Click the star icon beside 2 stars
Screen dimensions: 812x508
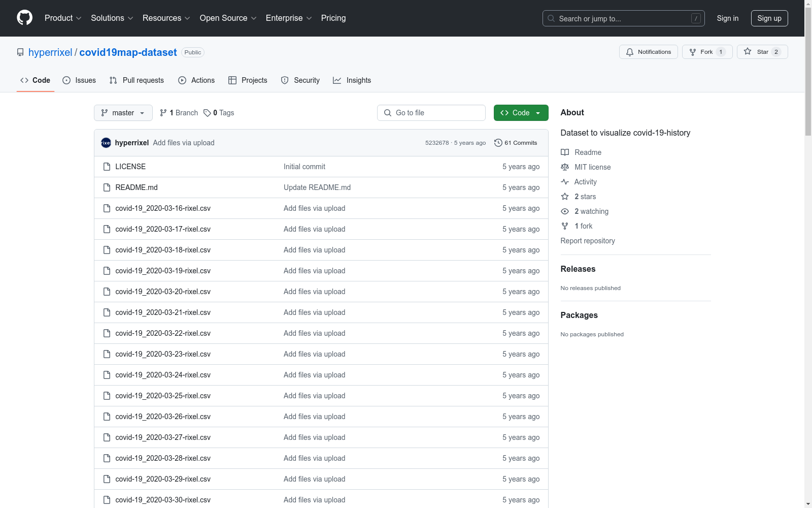565,197
